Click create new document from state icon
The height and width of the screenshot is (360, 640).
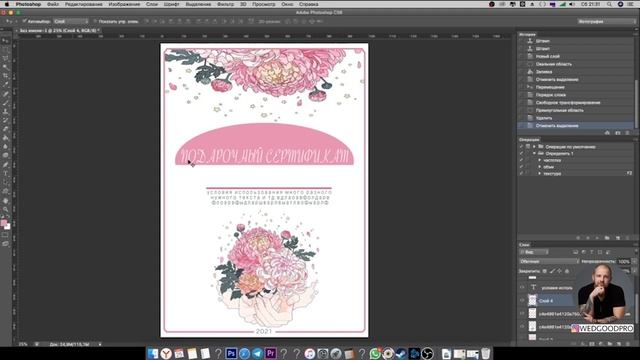(x=607, y=133)
